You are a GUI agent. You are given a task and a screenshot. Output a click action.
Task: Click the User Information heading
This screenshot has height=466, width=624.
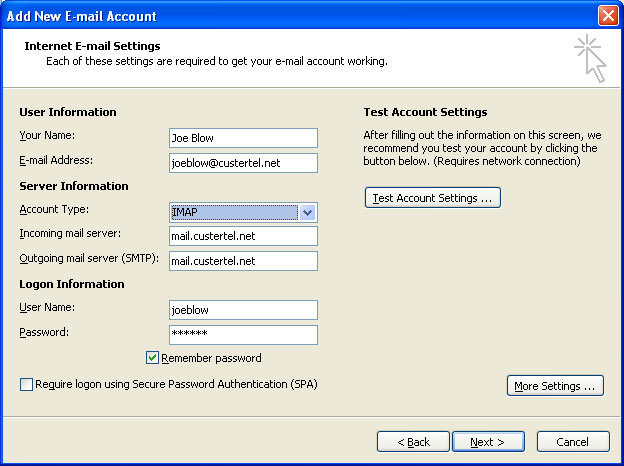click(68, 112)
